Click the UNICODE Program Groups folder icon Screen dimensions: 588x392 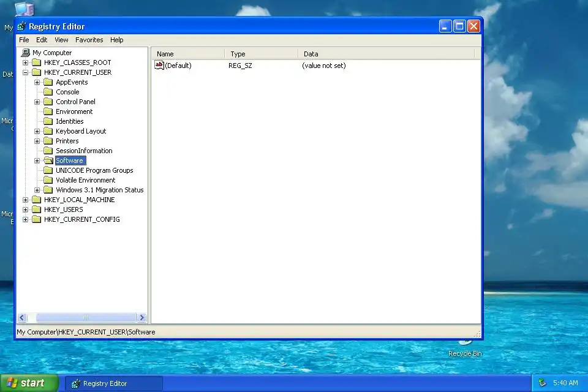tap(48, 170)
